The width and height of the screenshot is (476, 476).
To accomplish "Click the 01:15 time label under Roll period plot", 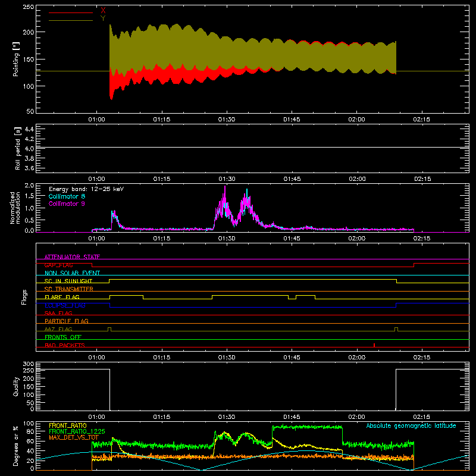I will 161,179.
